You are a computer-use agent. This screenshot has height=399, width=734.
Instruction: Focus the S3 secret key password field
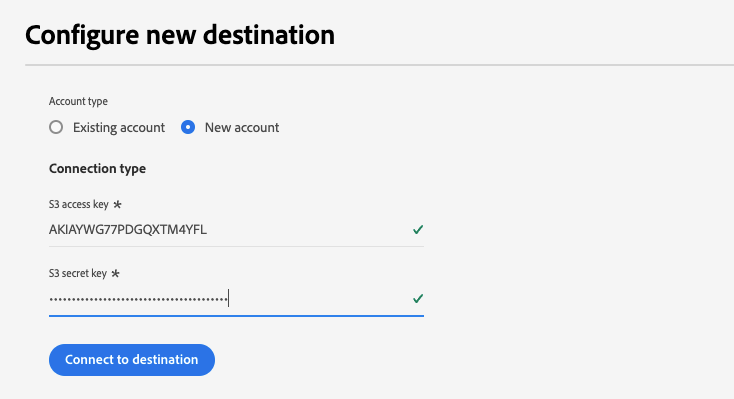click(236, 299)
